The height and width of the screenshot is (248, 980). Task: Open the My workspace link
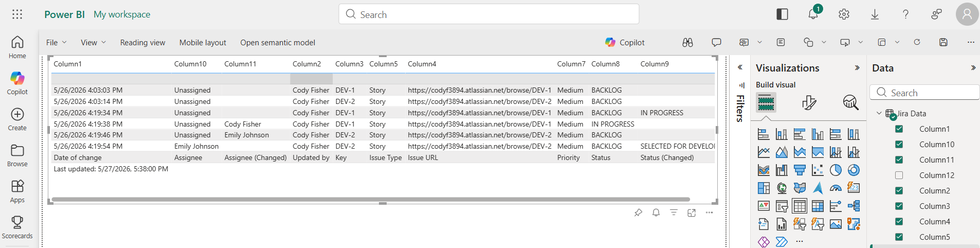coord(122,14)
